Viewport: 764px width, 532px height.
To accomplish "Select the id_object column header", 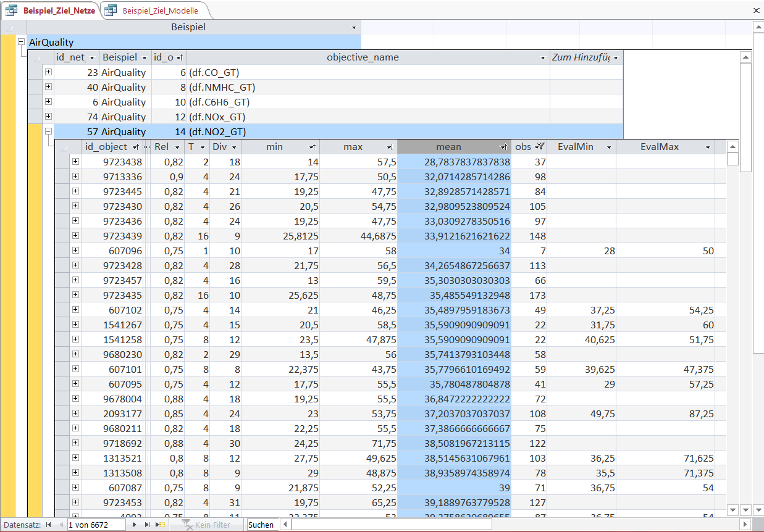I will (112, 147).
